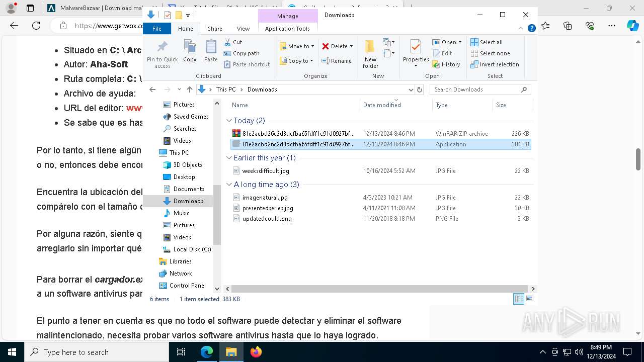This screenshot has height=362, width=644.
Task: Switch to the Share ribbon tab
Action: pyautogui.click(x=215, y=29)
